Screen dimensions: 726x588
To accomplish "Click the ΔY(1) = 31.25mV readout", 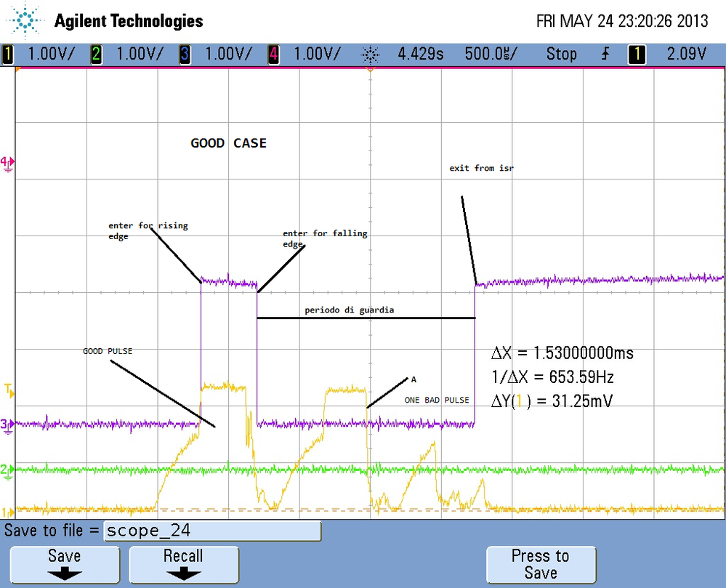I will pyautogui.click(x=552, y=400).
